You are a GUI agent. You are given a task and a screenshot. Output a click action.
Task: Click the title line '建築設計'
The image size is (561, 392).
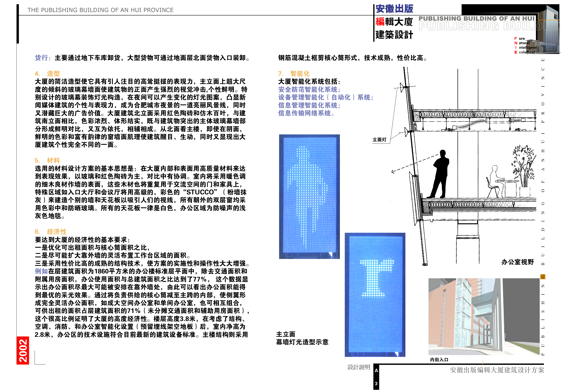click(x=394, y=35)
